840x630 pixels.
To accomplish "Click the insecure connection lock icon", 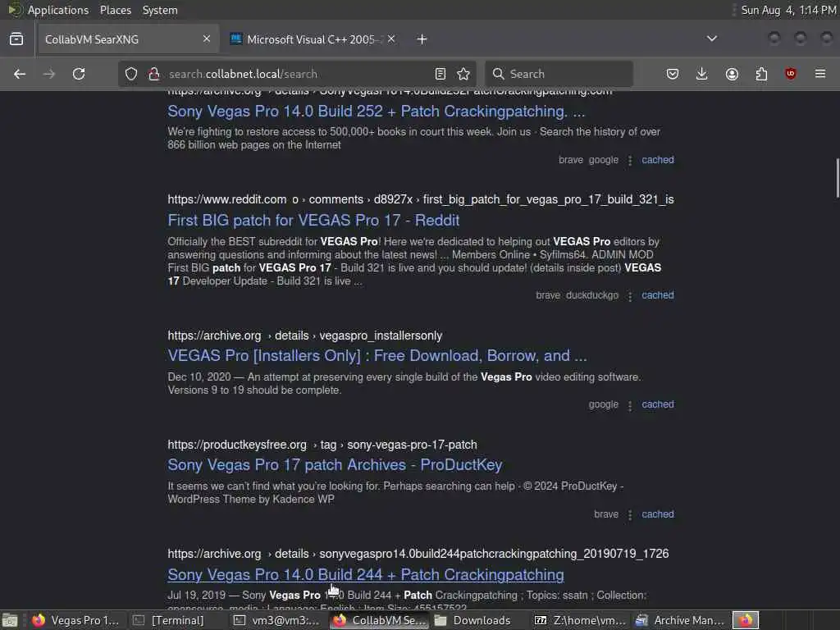I will point(154,74).
